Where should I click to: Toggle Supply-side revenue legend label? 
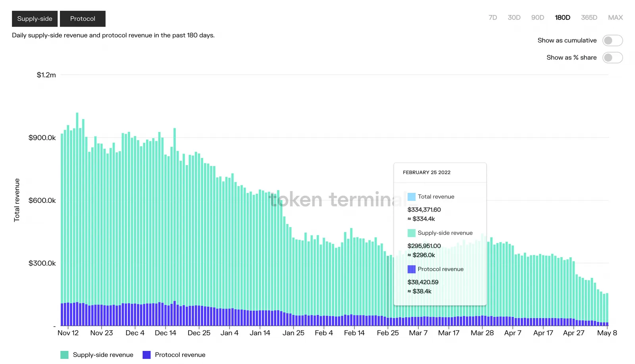point(103,355)
